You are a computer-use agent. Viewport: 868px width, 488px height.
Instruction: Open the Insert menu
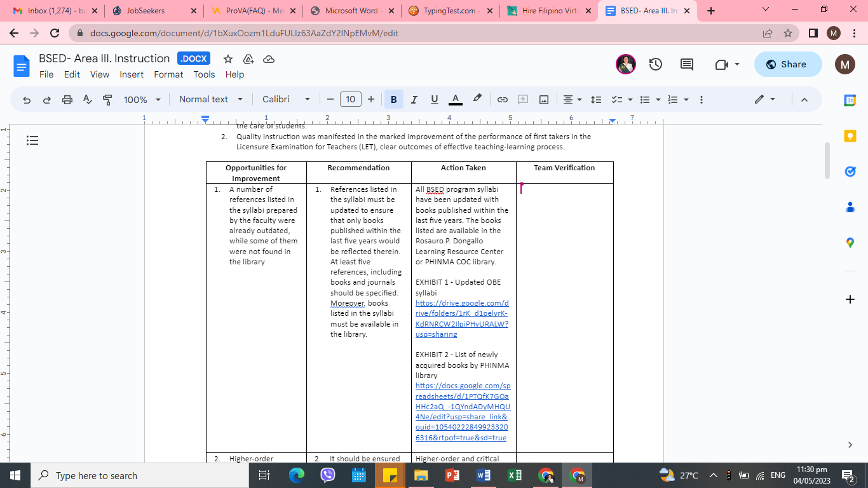(x=132, y=74)
